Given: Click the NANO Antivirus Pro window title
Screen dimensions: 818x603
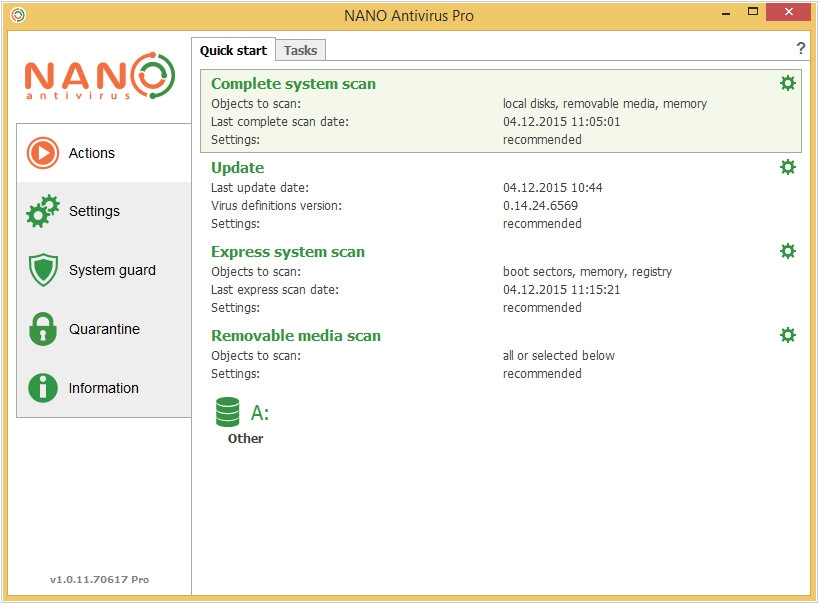Looking at the screenshot, I should [x=408, y=16].
